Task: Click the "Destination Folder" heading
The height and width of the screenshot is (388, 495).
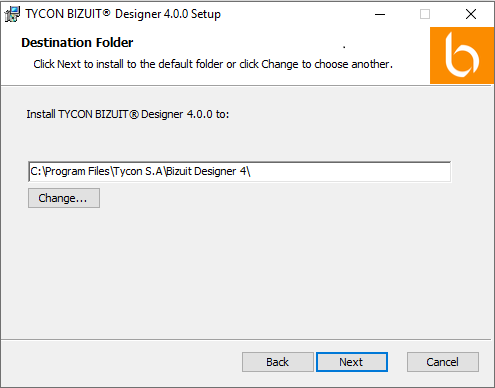Action: (77, 43)
